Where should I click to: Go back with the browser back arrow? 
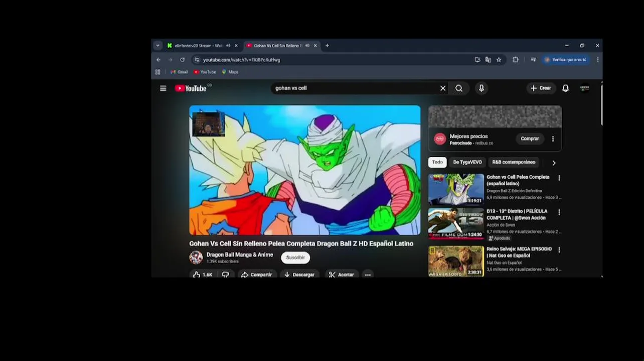[158, 60]
